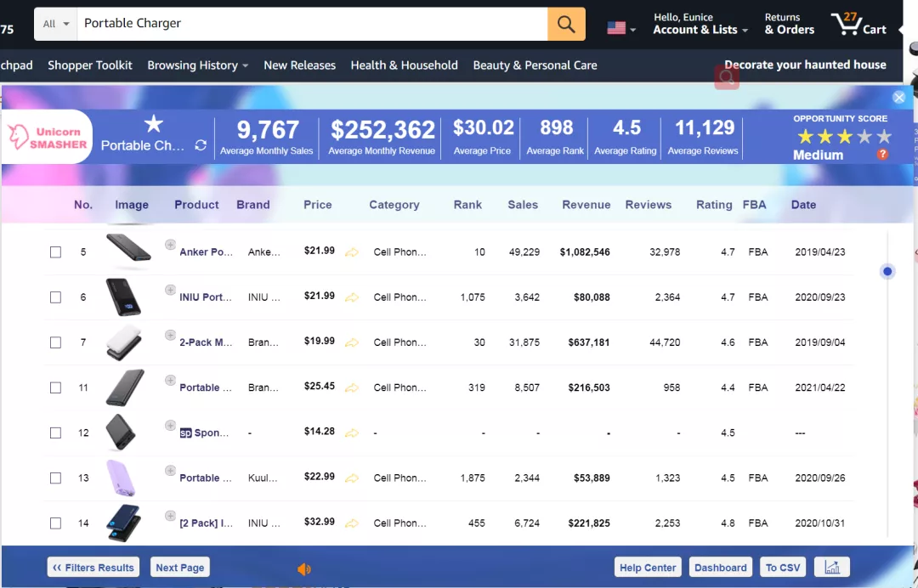Sort the table by Rank column
Image resolution: width=918 pixels, height=588 pixels.
click(467, 205)
